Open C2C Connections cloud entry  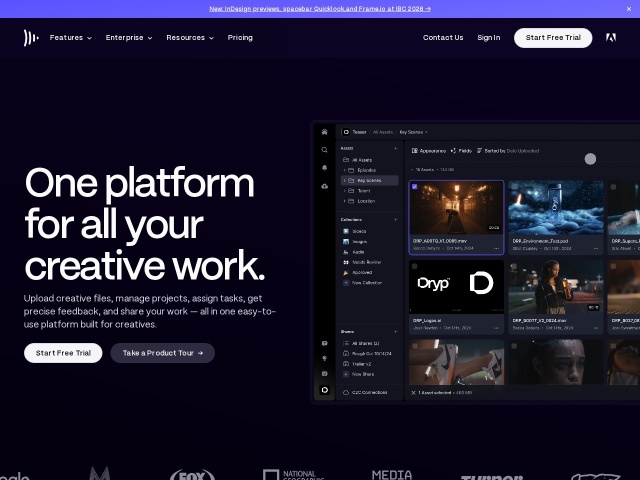[x=365, y=393]
